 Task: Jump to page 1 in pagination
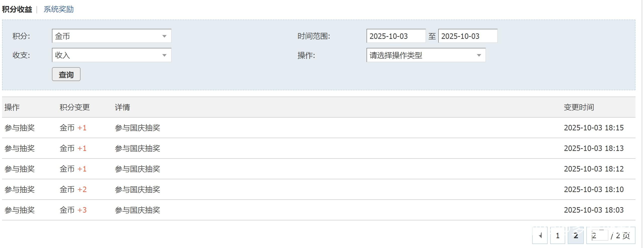(x=557, y=235)
